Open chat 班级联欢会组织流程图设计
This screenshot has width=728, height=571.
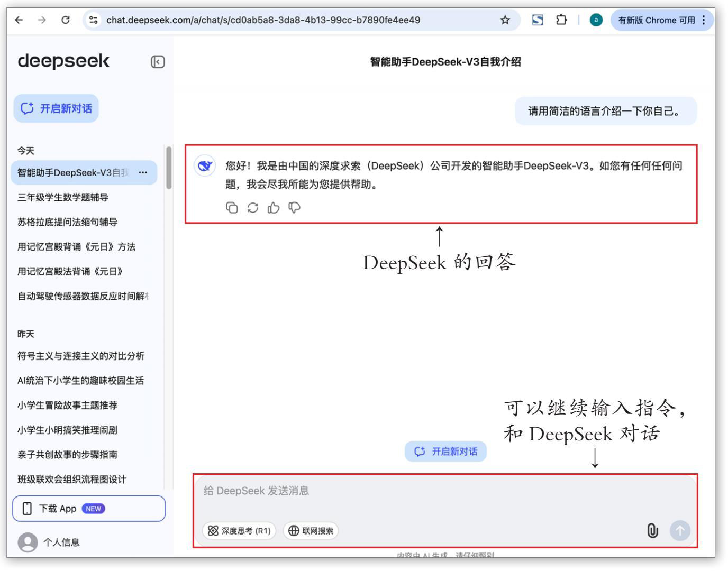[72, 480]
